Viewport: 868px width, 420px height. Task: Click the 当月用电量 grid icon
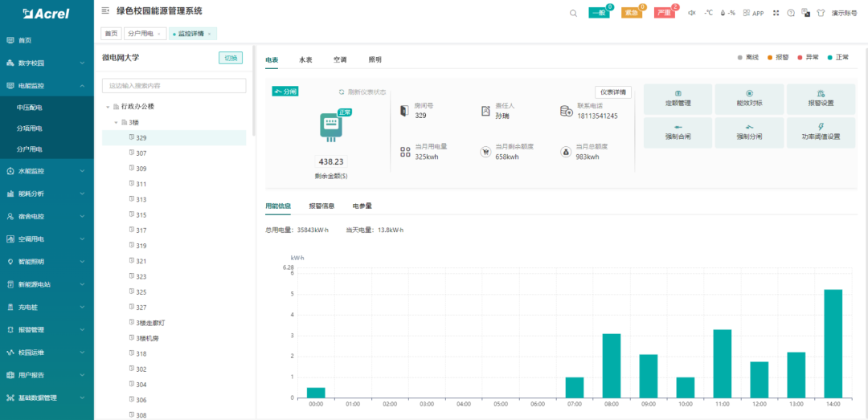[404, 152]
